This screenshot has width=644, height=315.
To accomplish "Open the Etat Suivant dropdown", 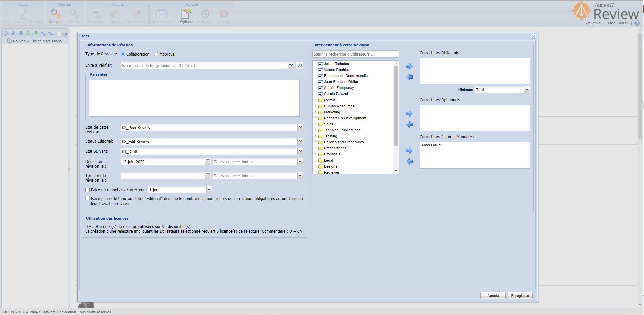I will (300, 151).
